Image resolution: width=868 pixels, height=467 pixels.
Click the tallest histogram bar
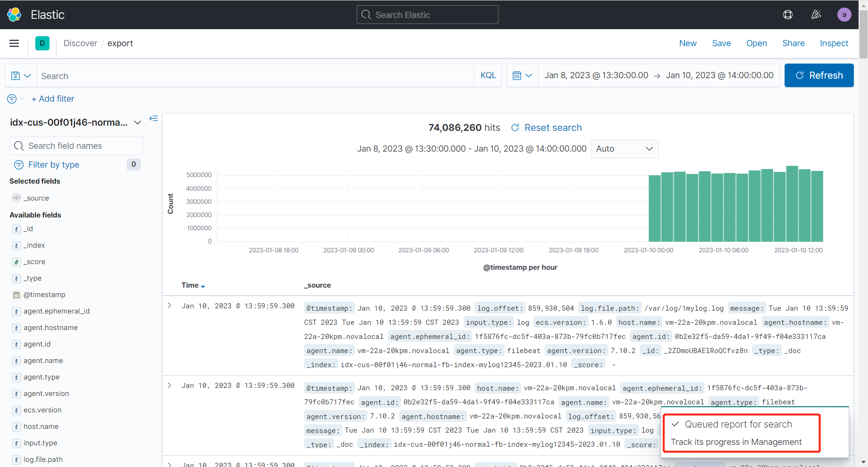[792, 204]
